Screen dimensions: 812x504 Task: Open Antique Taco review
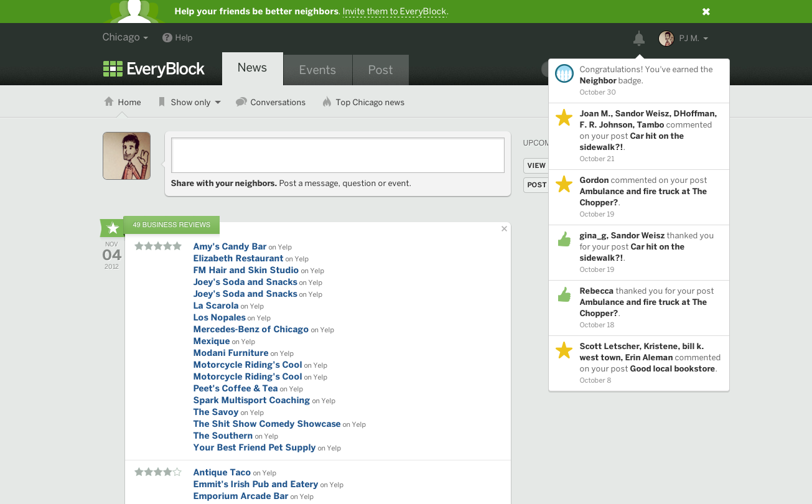tap(222, 472)
